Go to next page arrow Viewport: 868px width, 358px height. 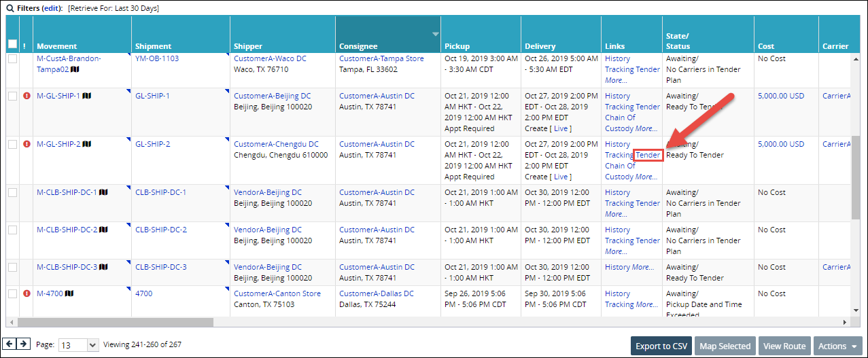pos(23,344)
